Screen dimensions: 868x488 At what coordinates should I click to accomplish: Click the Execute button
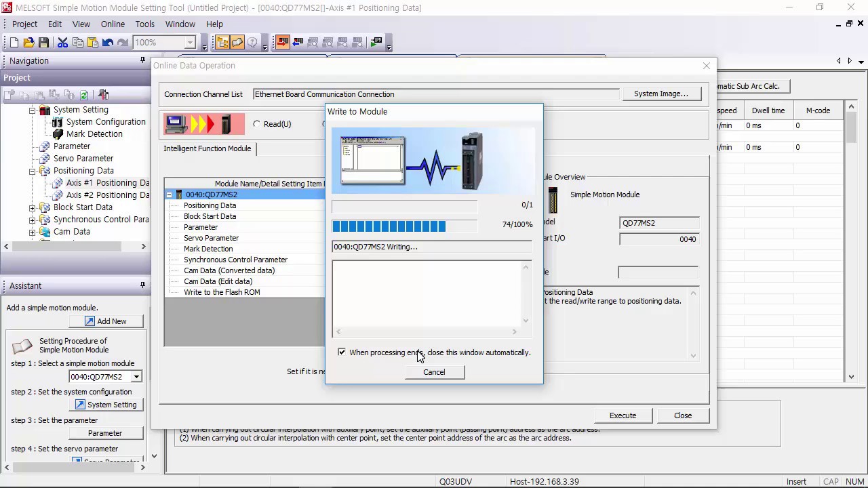(623, 415)
